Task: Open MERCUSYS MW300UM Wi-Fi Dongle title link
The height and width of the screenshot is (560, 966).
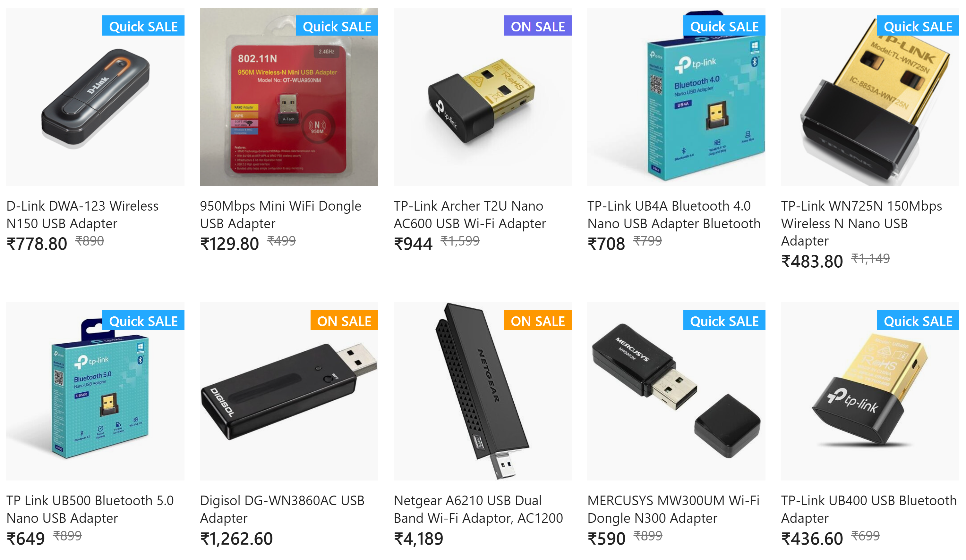Action: (673, 509)
